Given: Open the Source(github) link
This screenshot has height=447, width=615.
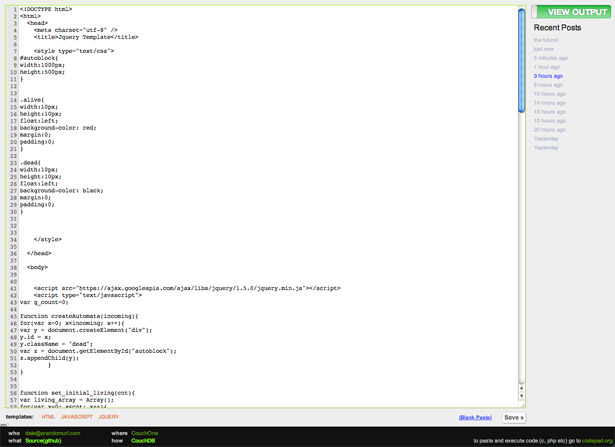Looking at the screenshot, I should pyautogui.click(x=43, y=441).
